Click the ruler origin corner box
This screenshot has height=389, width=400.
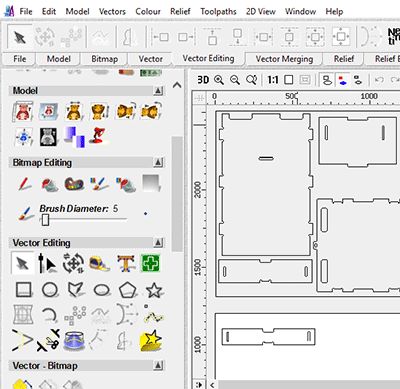[x=200, y=98]
